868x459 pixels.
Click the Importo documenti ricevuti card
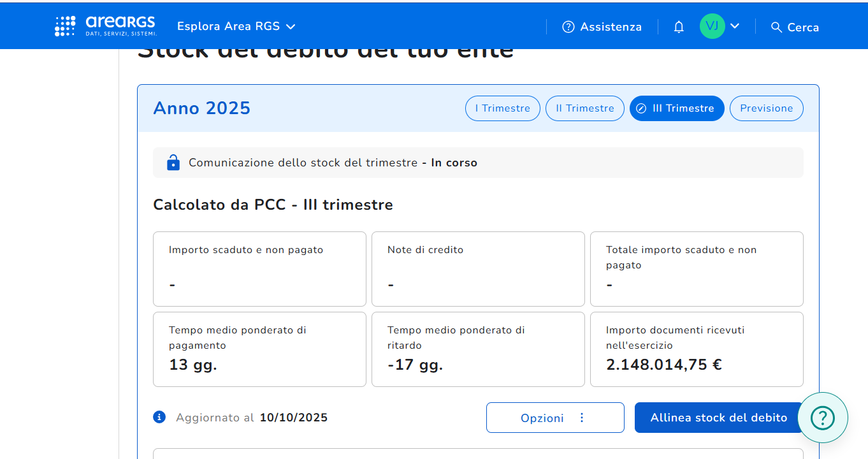696,349
